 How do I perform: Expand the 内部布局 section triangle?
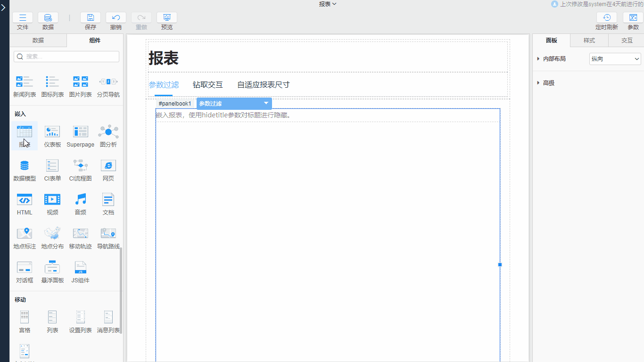[x=539, y=59]
